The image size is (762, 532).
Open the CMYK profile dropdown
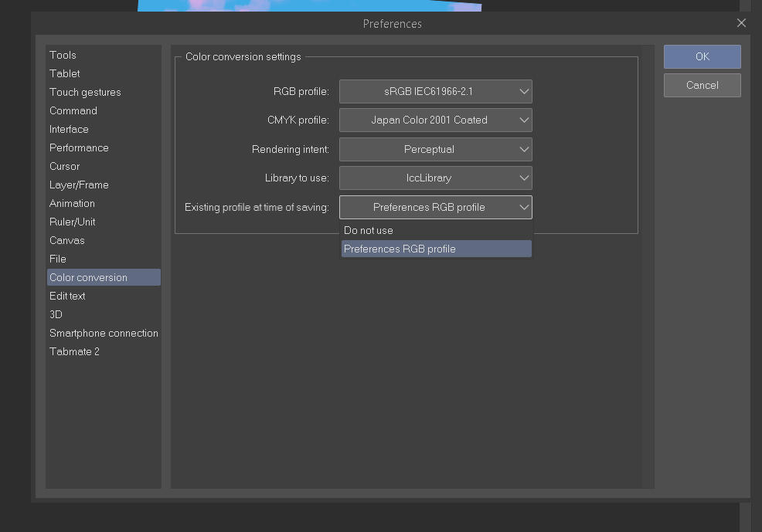coord(435,120)
